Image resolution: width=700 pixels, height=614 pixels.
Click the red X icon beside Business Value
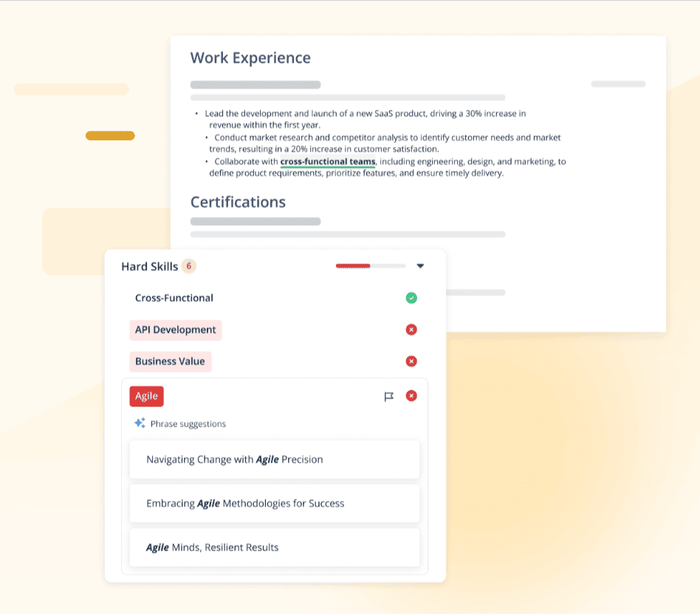tap(411, 361)
